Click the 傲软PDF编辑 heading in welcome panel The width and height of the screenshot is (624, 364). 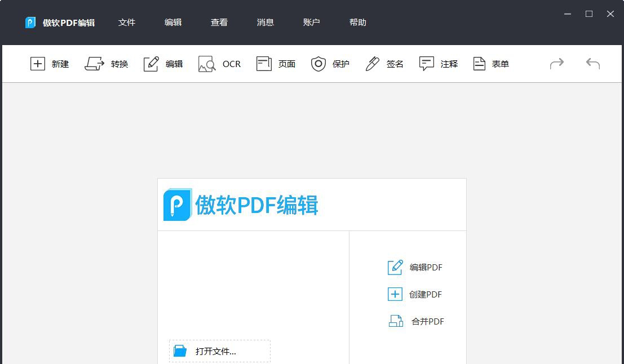click(x=256, y=205)
